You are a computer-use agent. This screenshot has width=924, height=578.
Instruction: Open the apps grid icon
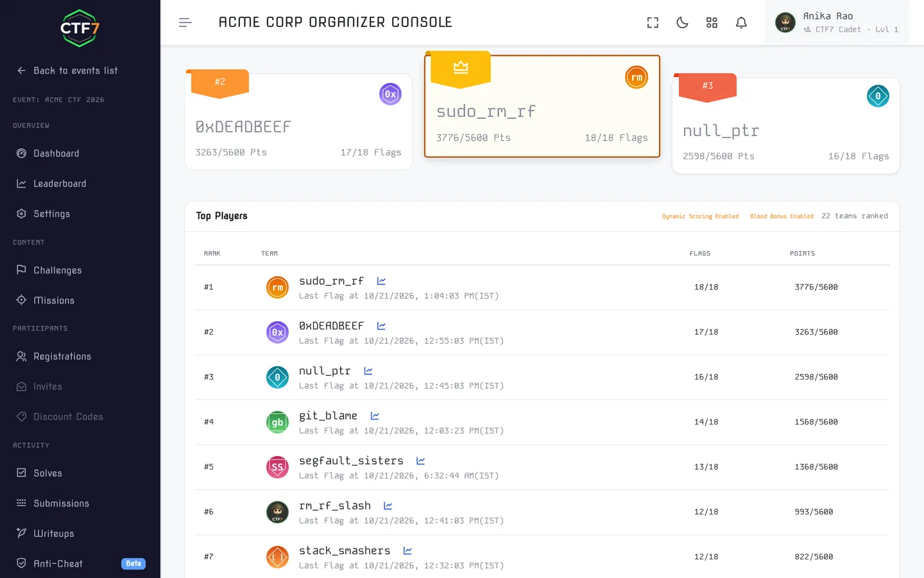(712, 22)
